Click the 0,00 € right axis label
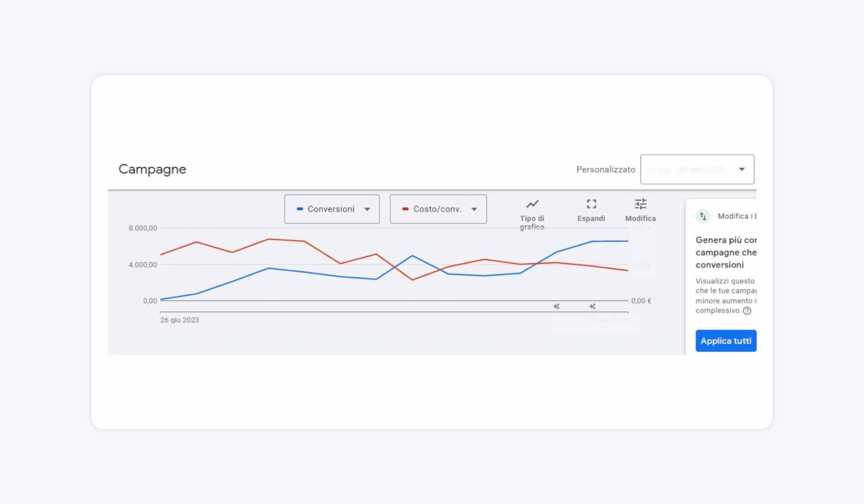Viewport: 864px width, 504px height. (641, 301)
